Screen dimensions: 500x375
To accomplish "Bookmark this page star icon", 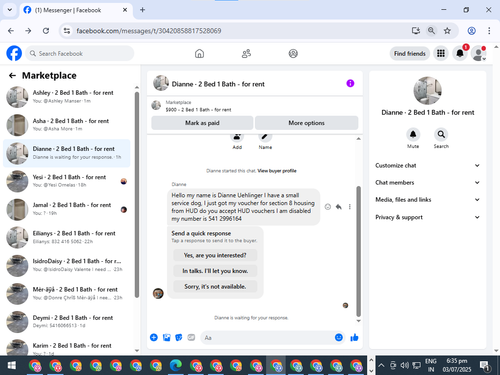I will tap(447, 31).
